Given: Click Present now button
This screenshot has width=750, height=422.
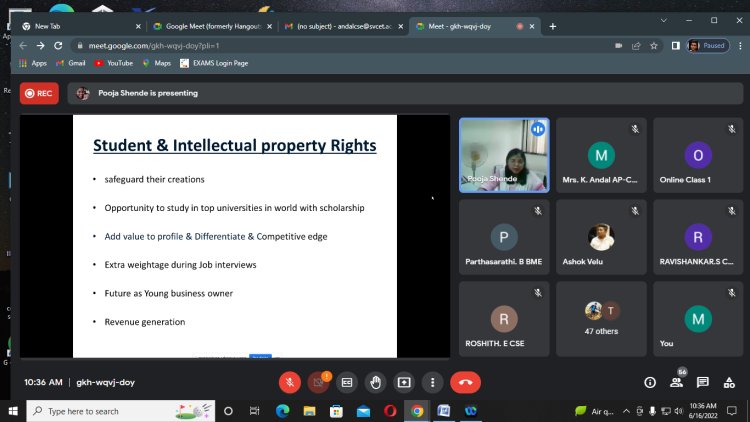Looking at the screenshot, I should (404, 382).
